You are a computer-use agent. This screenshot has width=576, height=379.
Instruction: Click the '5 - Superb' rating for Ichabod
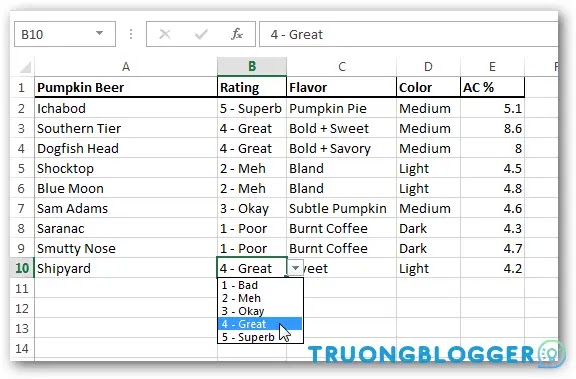pyautogui.click(x=252, y=108)
